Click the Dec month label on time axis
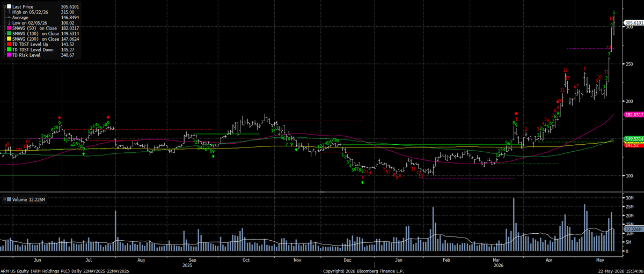644x274 pixels. click(347, 260)
